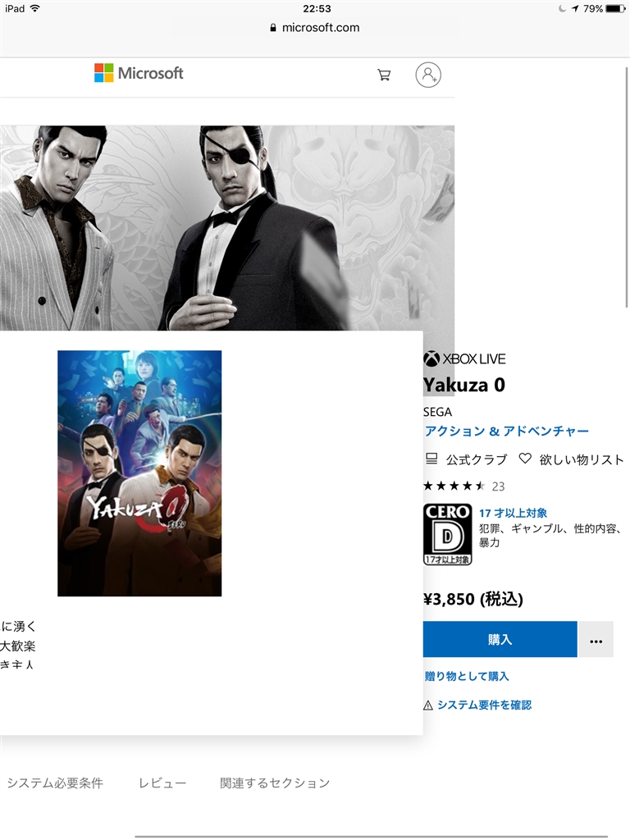The width and height of the screenshot is (630, 840).
Task: Click the warning triangle beside システム要件を確認
Action: tap(428, 705)
